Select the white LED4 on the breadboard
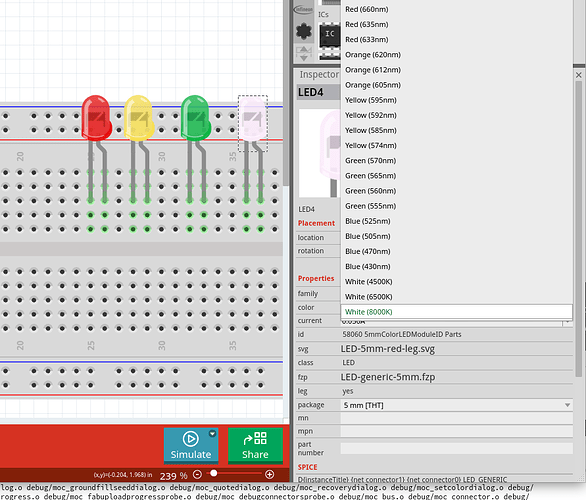The height and width of the screenshot is (500, 586). pos(253,119)
